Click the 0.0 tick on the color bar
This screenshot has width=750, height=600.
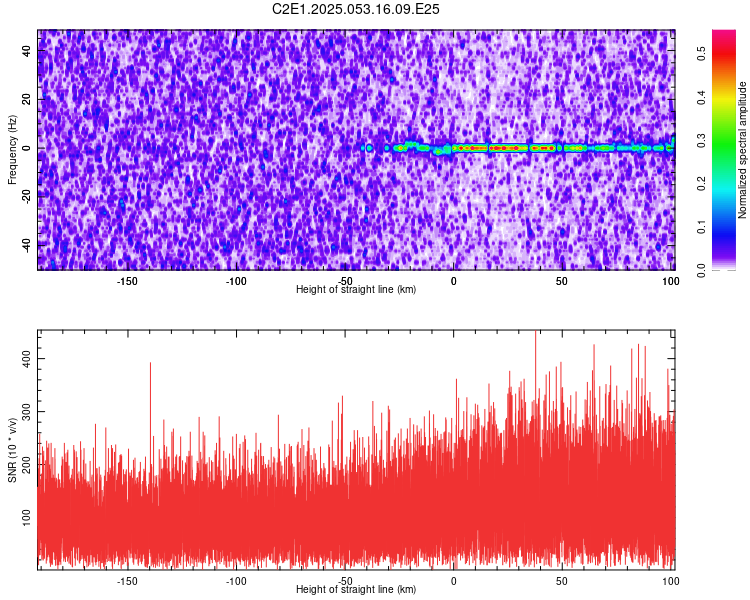702,270
